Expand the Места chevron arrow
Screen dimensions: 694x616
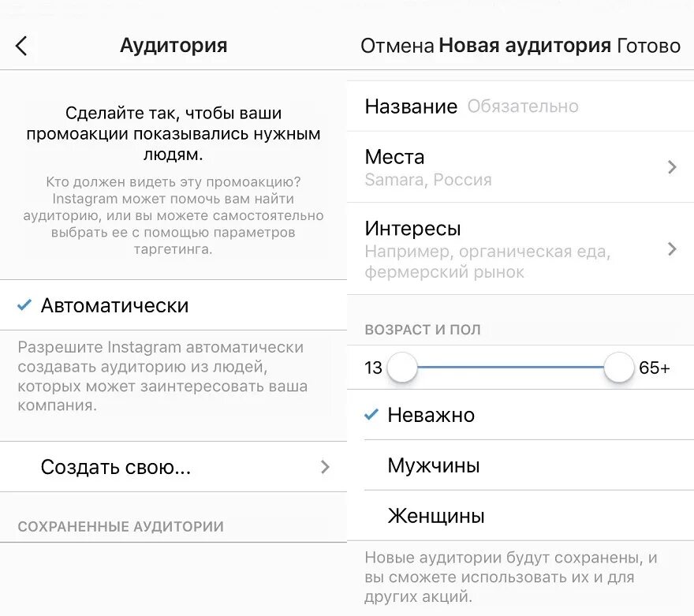672,167
